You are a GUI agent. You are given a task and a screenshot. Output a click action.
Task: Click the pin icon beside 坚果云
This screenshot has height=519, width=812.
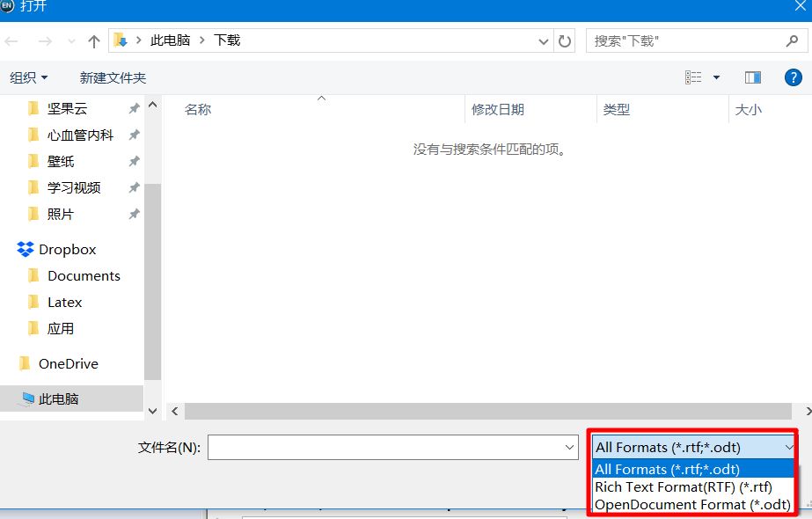134,108
